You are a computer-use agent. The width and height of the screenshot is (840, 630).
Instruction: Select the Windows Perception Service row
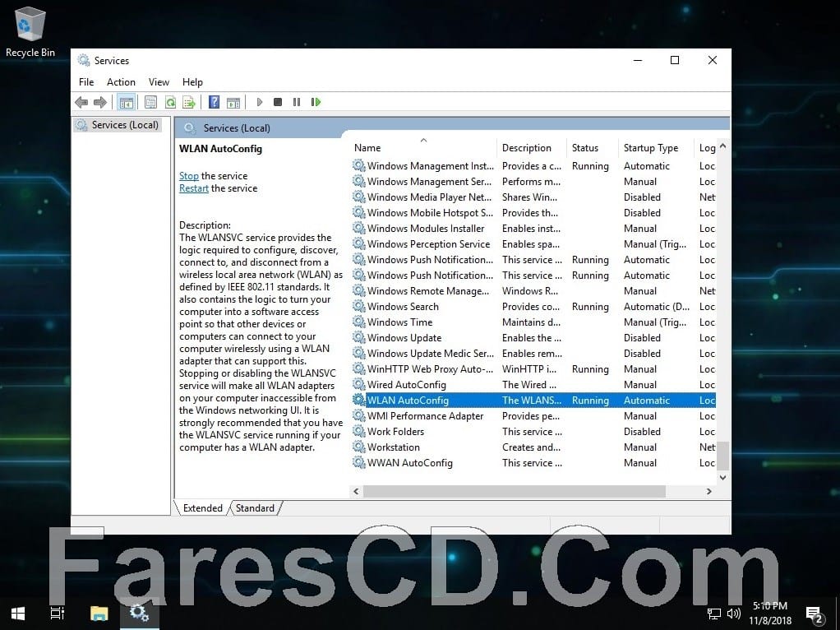pyautogui.click(x=533, y=244)
